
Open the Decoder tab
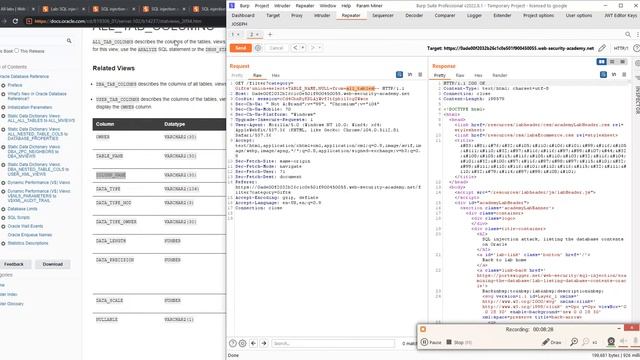tap(414, 16)
